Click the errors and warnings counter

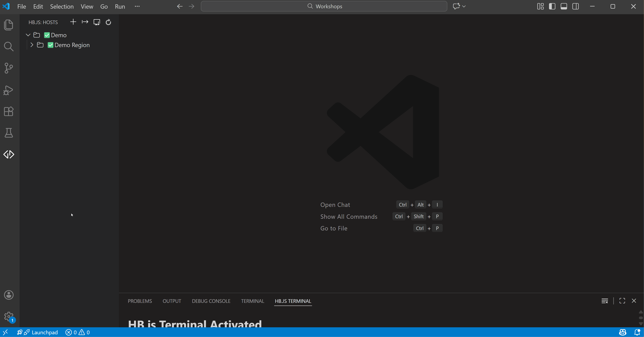coord(77,332)
